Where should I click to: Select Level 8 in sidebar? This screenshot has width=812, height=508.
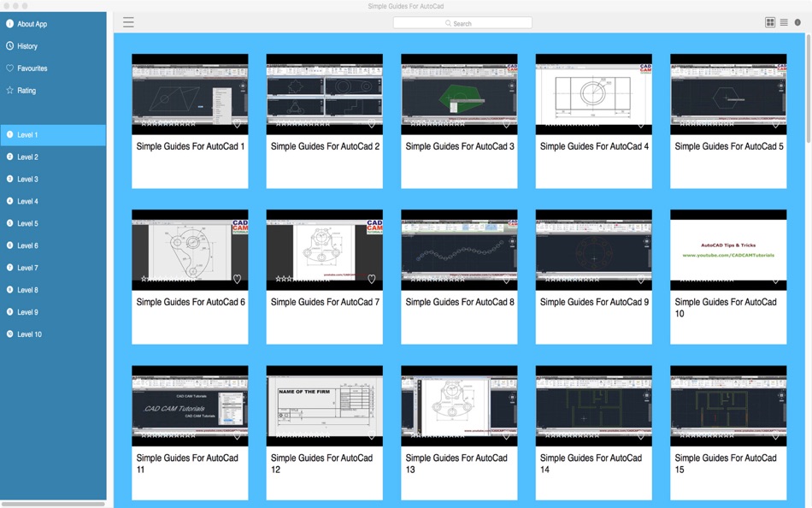(53, 290)
